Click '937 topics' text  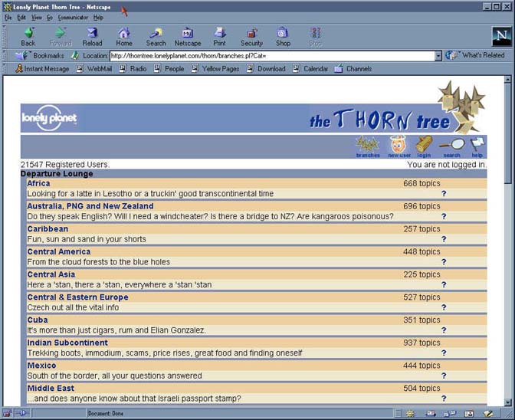click(x=422, y=343)
